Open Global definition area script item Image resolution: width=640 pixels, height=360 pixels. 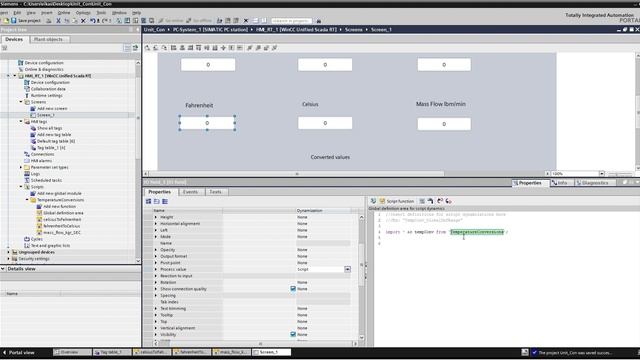(x=63, y=213)
